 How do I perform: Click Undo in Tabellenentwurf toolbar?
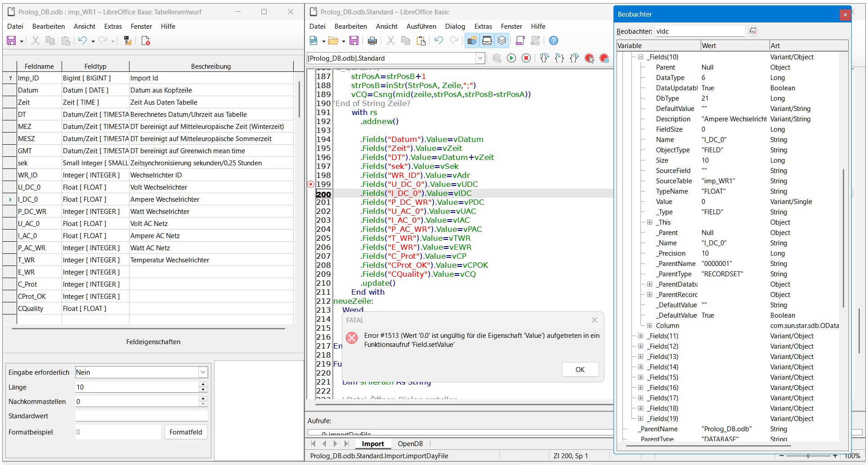coord(82,41)
